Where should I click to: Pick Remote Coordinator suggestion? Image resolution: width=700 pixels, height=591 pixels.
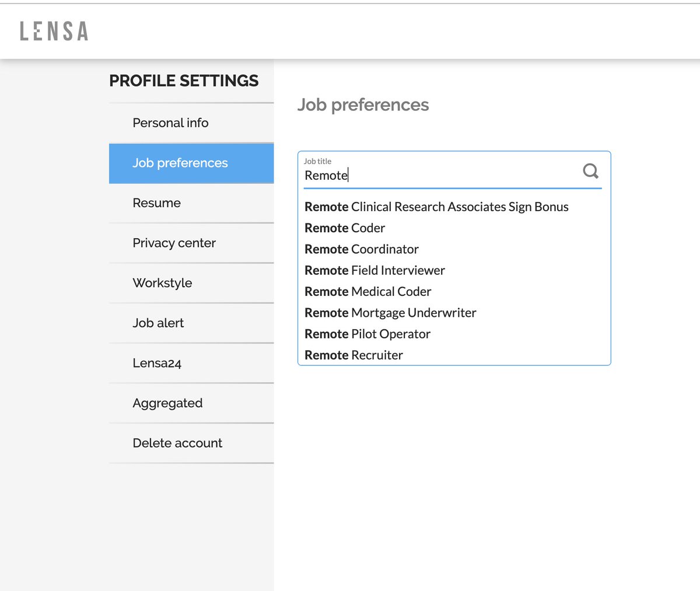pyautogui.click(x=454, y=249)
